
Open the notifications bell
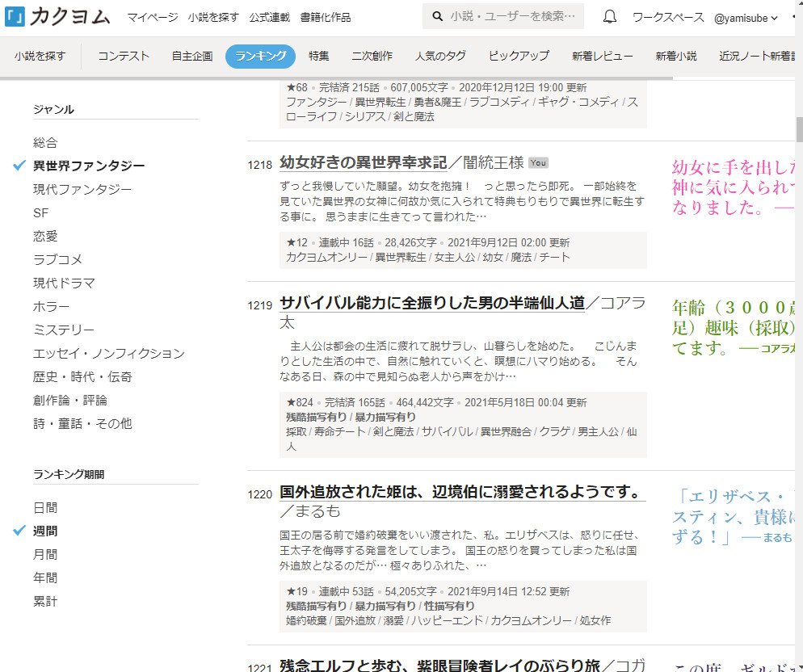610,17
